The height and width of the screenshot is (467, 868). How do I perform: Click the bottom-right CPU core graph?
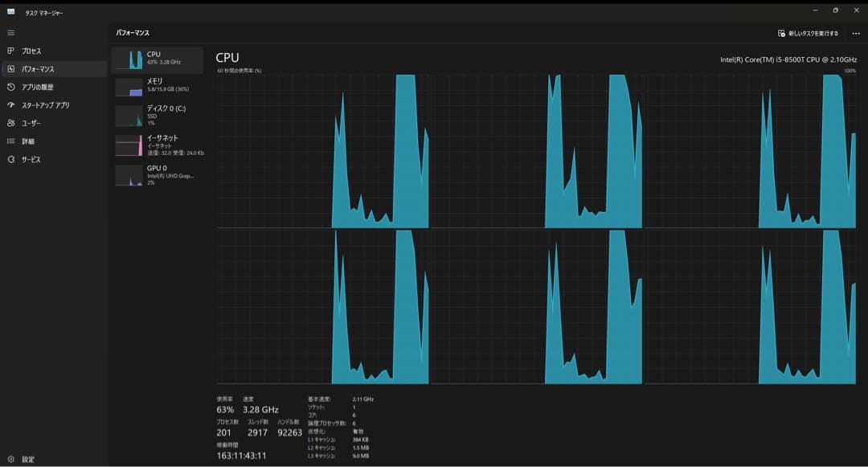pos(750,307)
